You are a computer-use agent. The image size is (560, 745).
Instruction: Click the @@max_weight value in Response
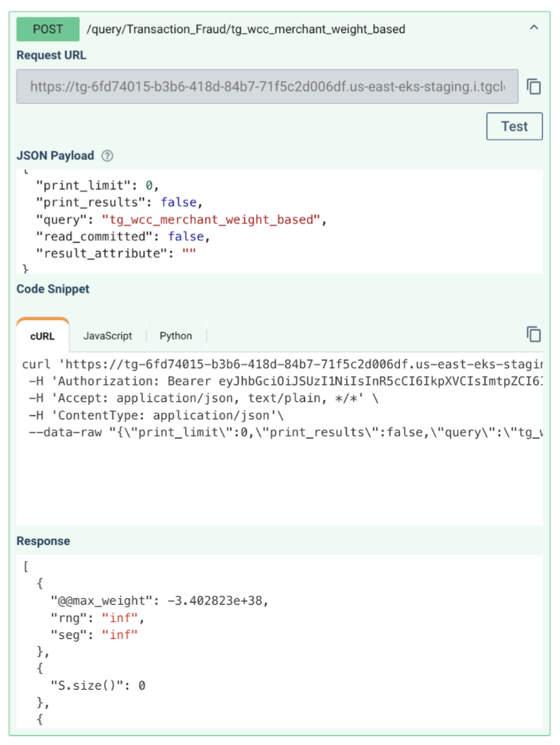click(217, 601)
